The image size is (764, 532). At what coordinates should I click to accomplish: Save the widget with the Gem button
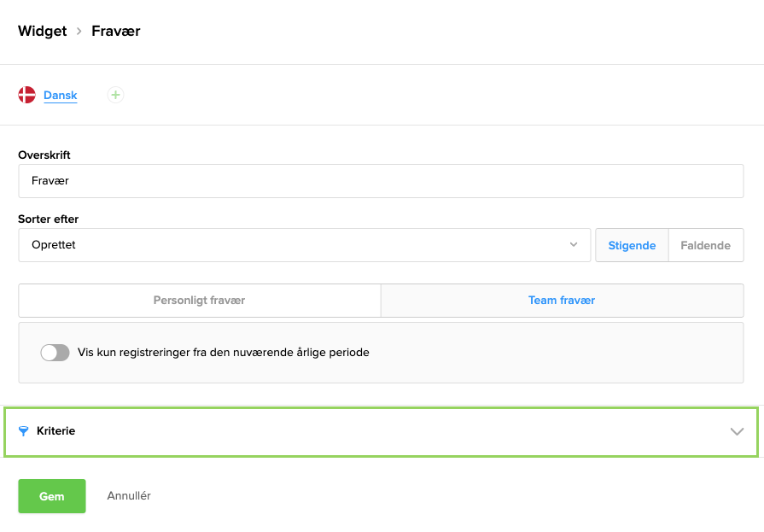coord(51,496)
